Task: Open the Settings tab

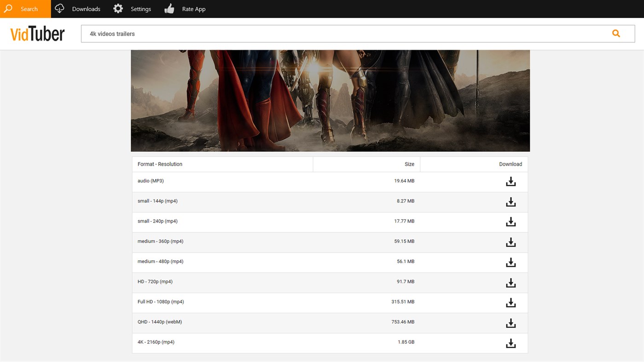Action: 132,9
